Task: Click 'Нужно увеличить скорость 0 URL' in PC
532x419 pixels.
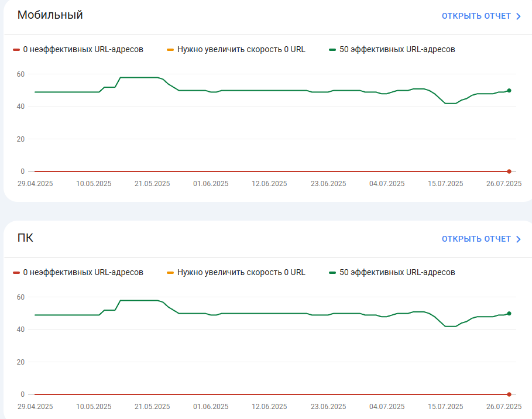Action: coord(241,273)
